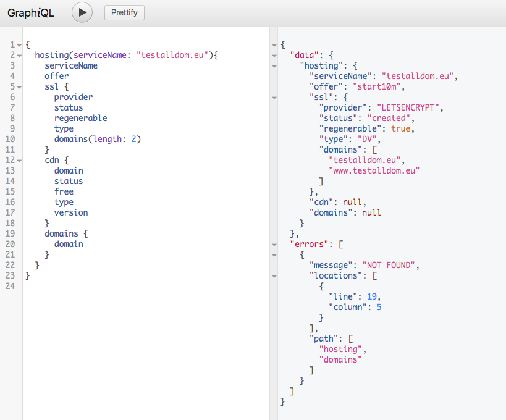
Task: Click the domain field on line 20
Action: pos(69,244)
